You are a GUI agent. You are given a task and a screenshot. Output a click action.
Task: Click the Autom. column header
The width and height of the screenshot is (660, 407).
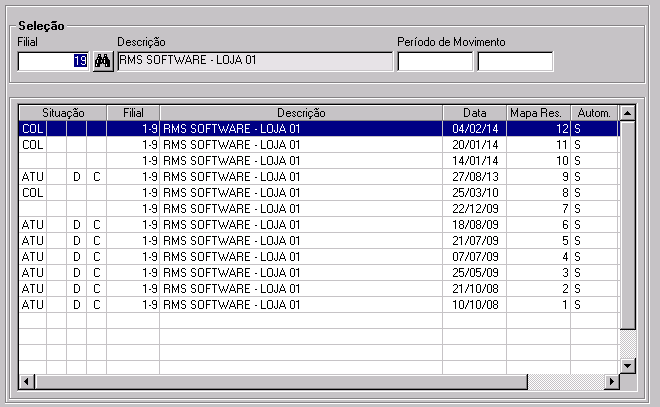coord(595,113)
